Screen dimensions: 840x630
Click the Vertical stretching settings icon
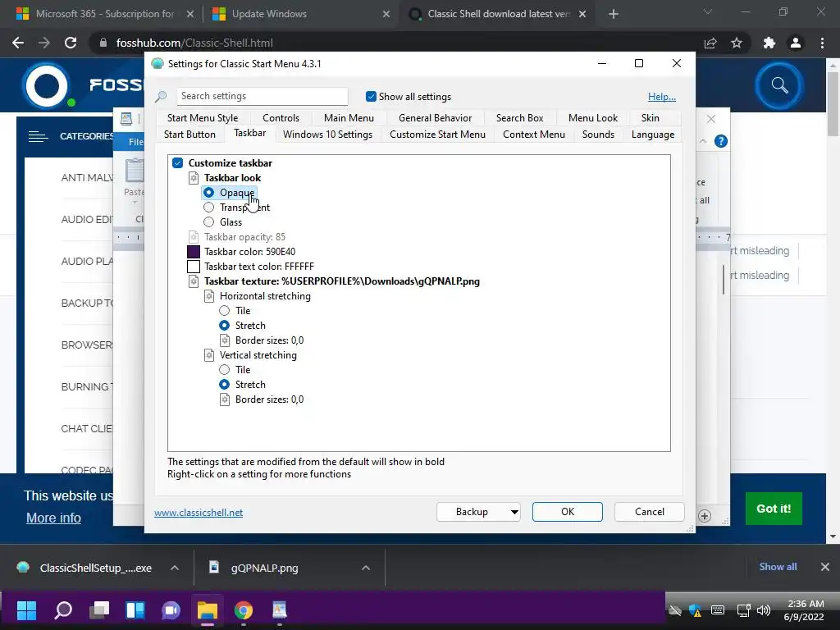(x=209, y=355)
